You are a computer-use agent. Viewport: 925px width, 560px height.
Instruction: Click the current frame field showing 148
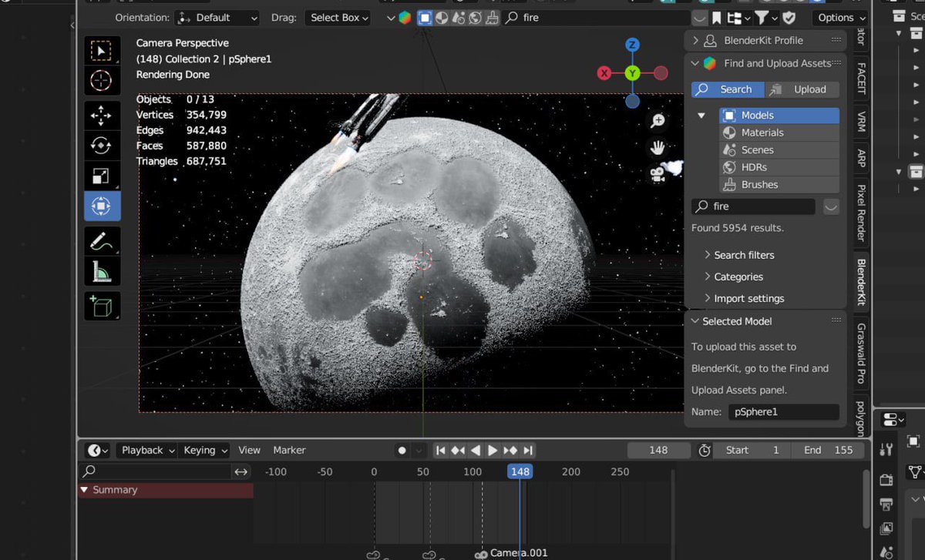point(658,451)
